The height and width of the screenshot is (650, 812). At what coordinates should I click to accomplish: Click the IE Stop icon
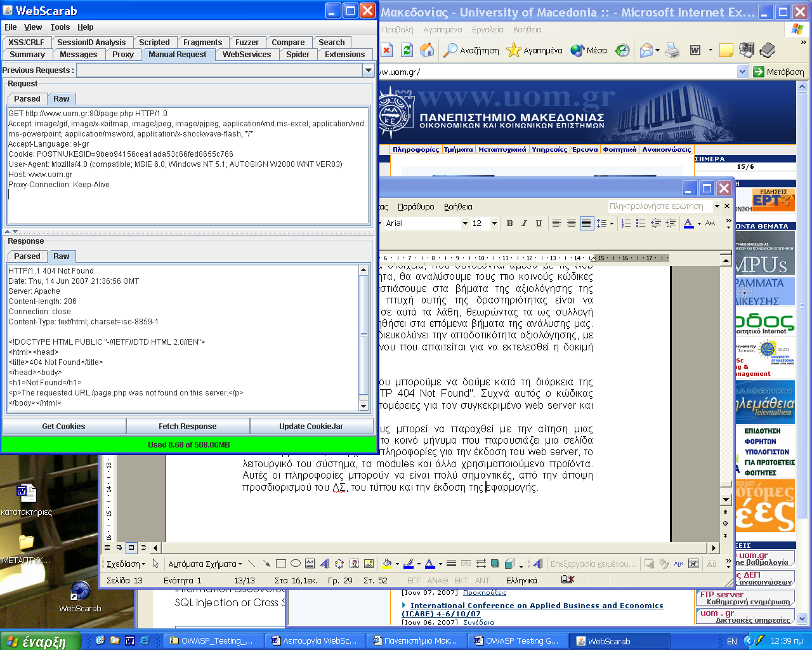point(386,50)
